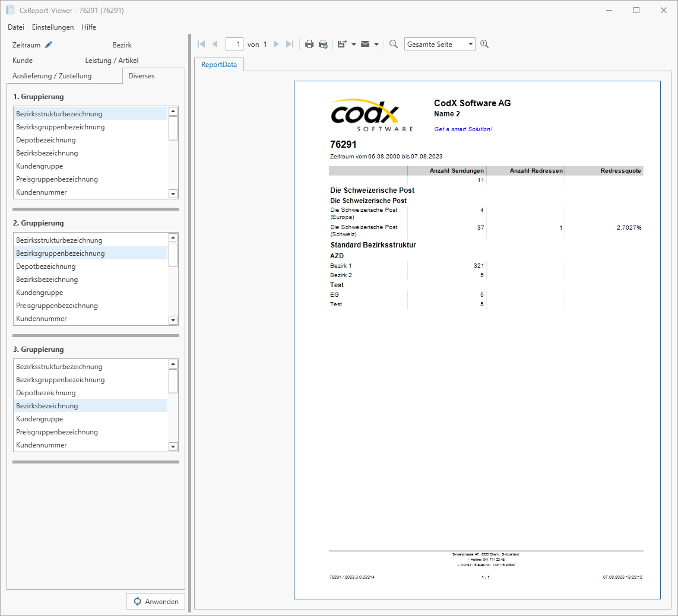Click the scrollbar thumb in 2. Gruppierung list
The height and width of the screenshot is (616, 678).
click(173, 255)
